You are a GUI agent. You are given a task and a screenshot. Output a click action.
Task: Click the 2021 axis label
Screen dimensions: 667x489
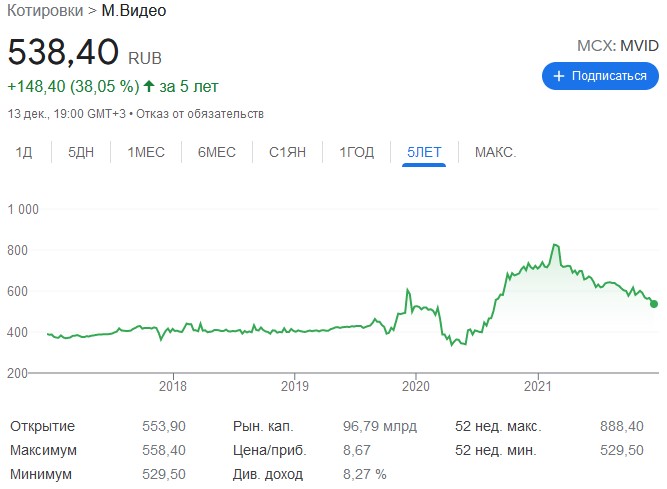[x=538, y=386]
